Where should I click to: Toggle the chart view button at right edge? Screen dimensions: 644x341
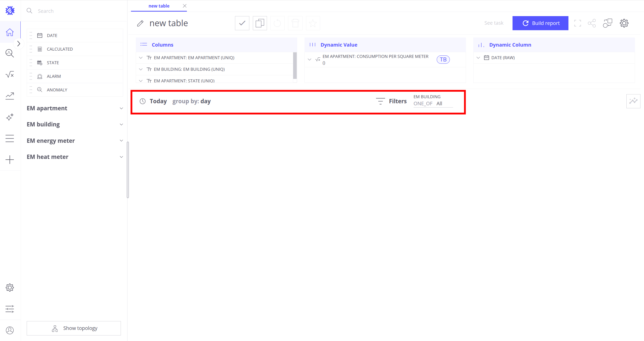pos(633,101)
